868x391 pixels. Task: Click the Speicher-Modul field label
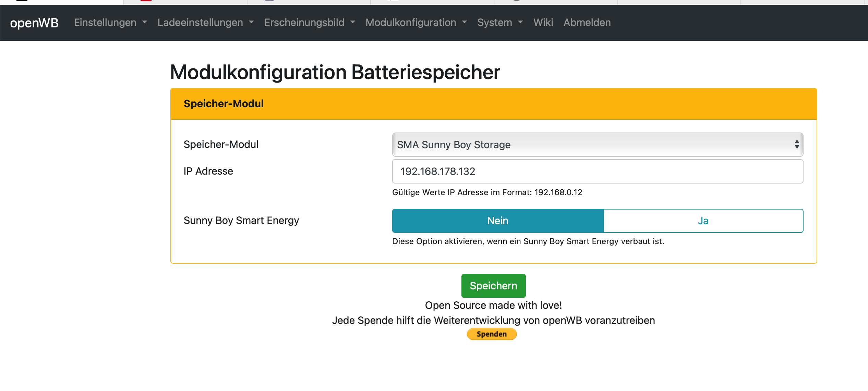tap(221, 144)
